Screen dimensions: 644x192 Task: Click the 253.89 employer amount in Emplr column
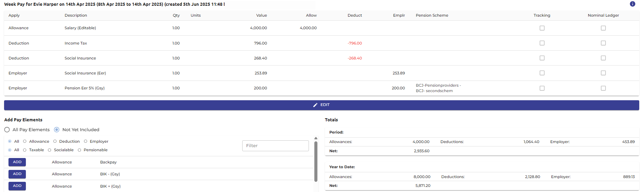[x=399, y=73]
